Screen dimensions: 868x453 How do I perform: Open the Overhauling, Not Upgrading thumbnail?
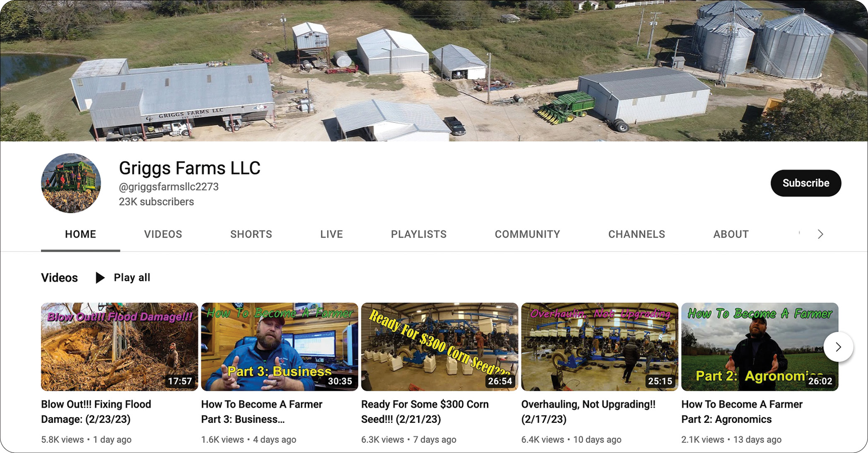(600, 347)
